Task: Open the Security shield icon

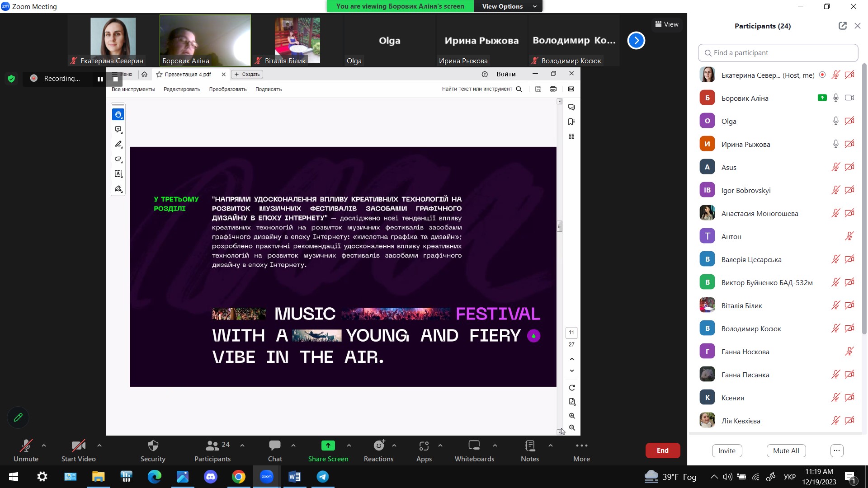Action: (x=153, y=446)
